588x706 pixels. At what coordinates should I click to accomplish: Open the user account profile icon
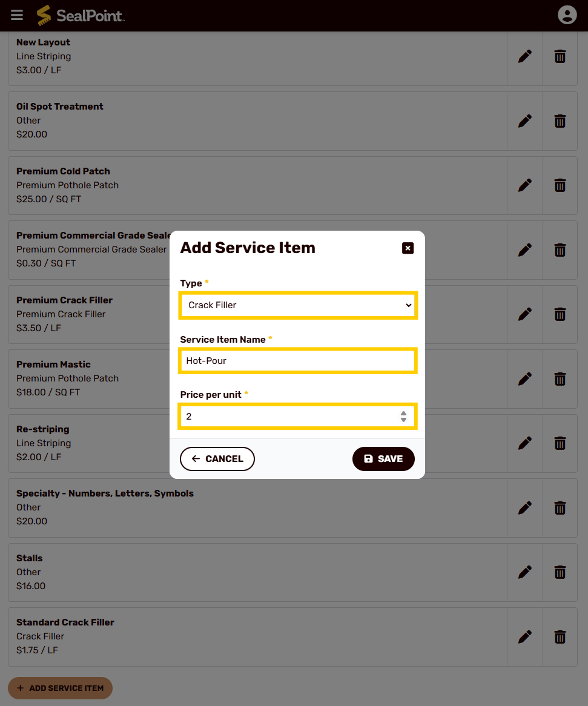(x=567, y=15)
